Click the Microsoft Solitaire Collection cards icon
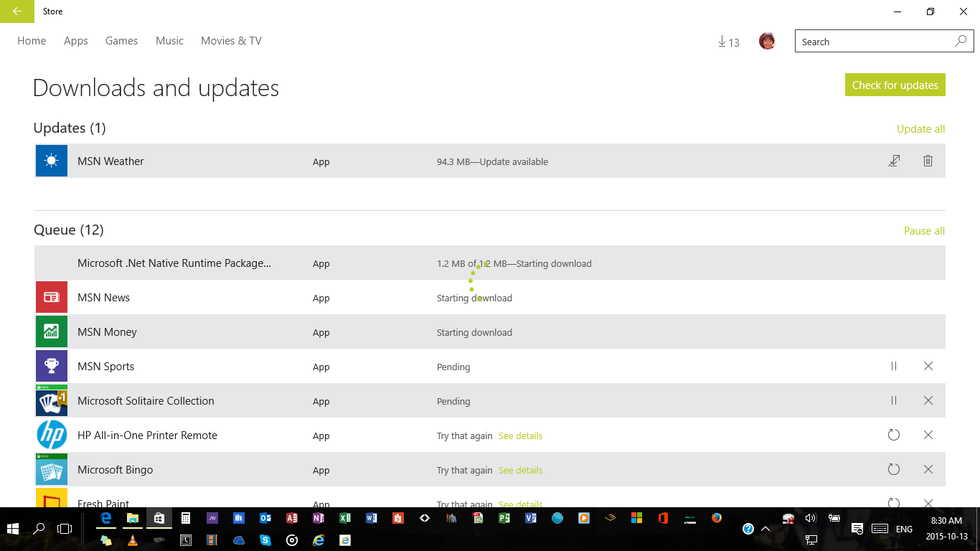Screen dimensions: 980x551 click(52, 400)
